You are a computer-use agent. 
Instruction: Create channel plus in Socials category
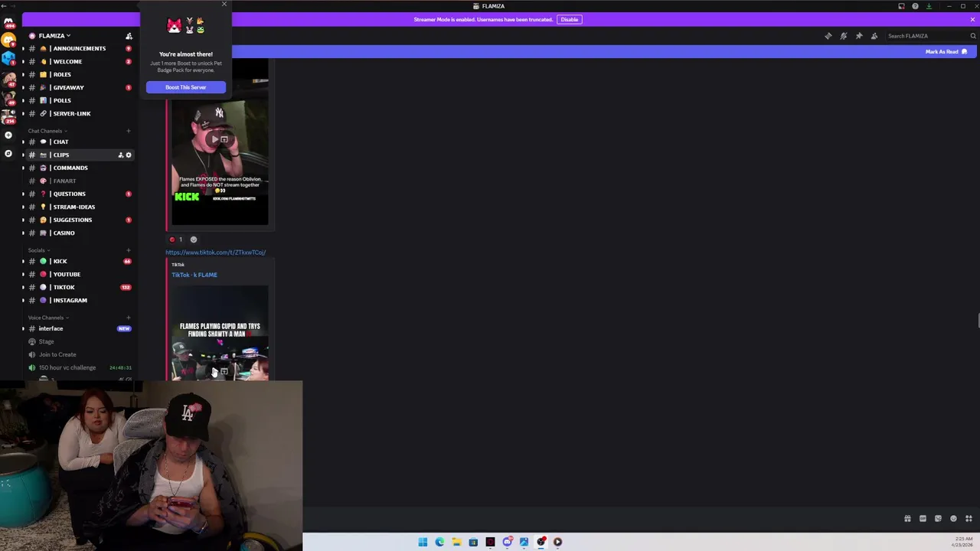(129, 250)
